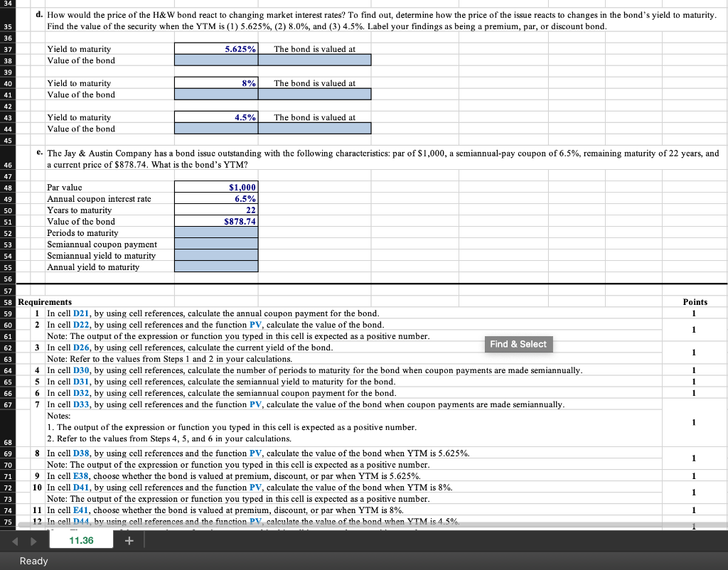
Task: Select premium/discount cell in row 38
Action: (x=315, y=60)
